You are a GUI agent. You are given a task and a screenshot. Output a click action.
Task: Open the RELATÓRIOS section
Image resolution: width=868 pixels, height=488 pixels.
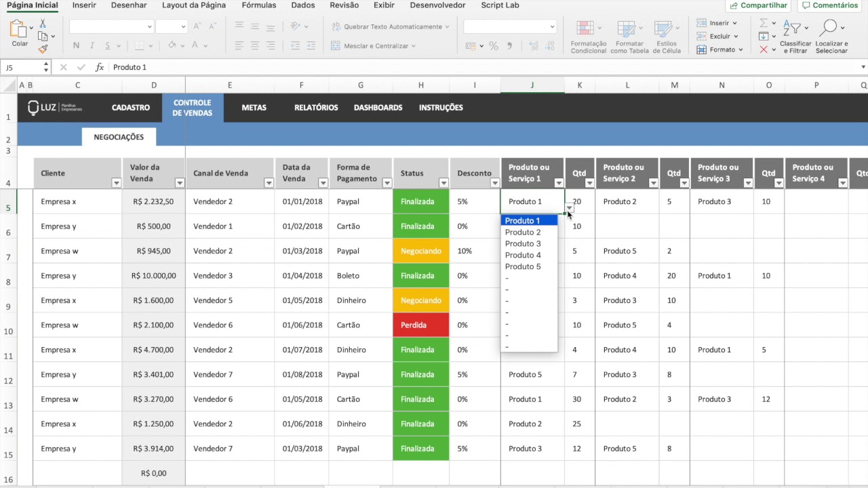[316, 108]
